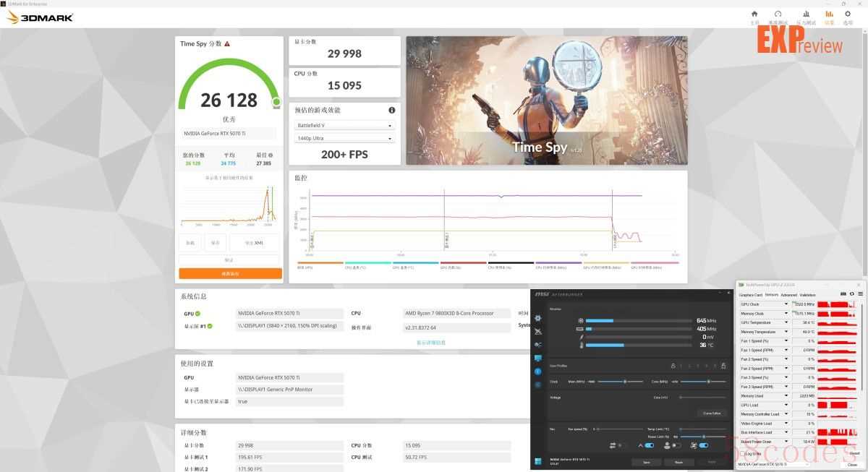Adjust Afterburner Power Limit slider

[x=703, y=436]
